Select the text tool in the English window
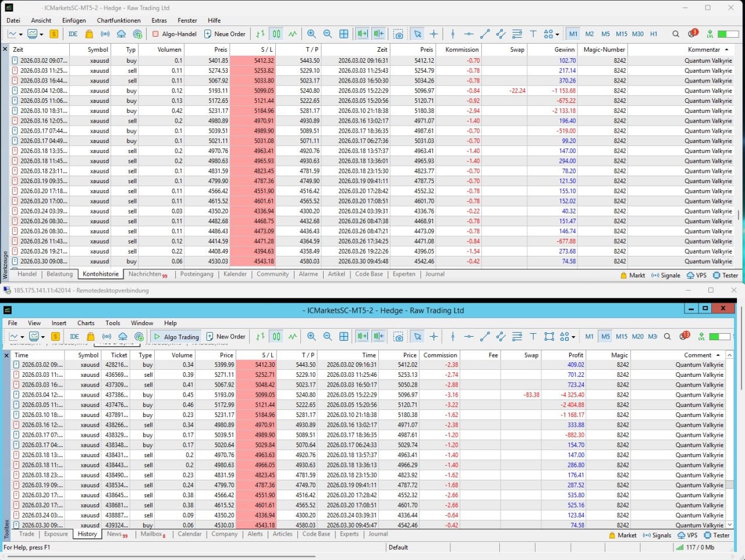Screen dimensions: 745x560 pyautogui.click(x=533, y=336)
